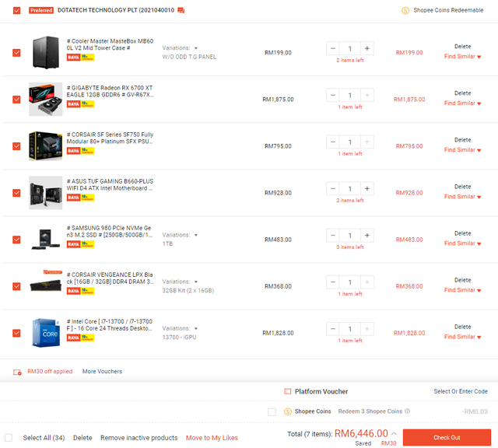This screenshot has width=498, height=448.
Task: Click the bottom bar Delete action
Action: pyautogui.click(x=82, y=438)
